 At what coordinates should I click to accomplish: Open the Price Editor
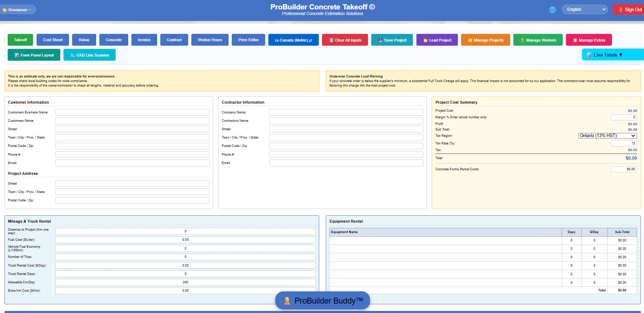(248, 40)
